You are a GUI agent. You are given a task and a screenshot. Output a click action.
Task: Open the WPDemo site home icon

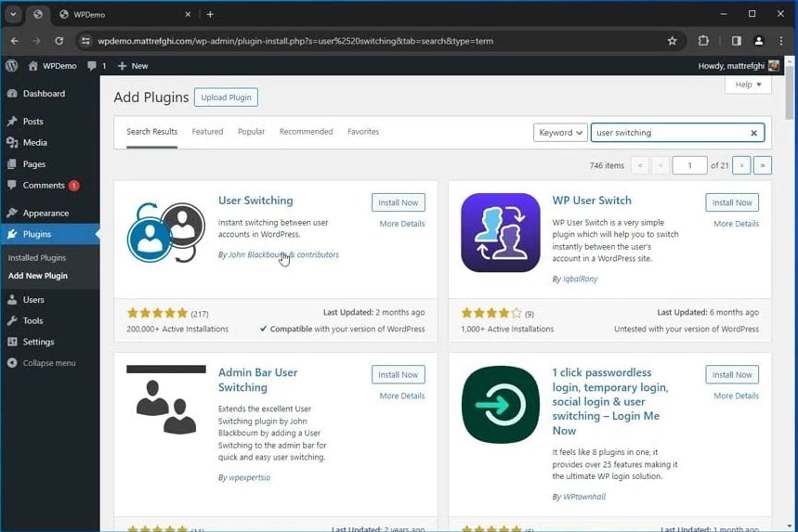(33, 66)
